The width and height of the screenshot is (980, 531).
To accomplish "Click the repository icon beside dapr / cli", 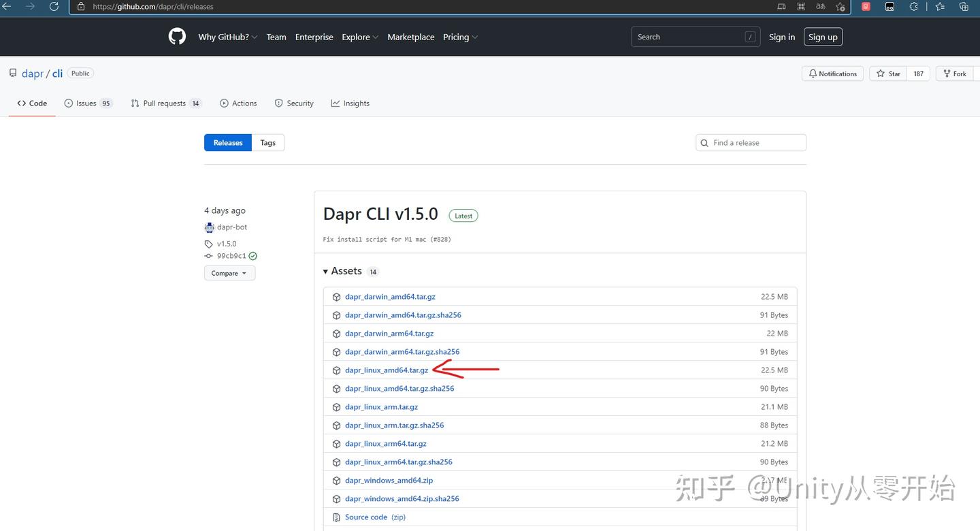I will coord(13,74).
